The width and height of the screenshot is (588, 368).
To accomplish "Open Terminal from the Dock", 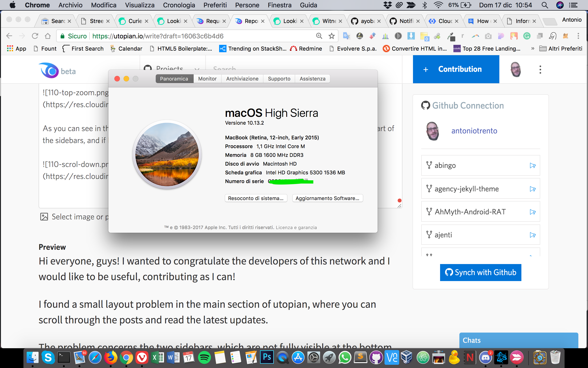I will tap(64, 357).
